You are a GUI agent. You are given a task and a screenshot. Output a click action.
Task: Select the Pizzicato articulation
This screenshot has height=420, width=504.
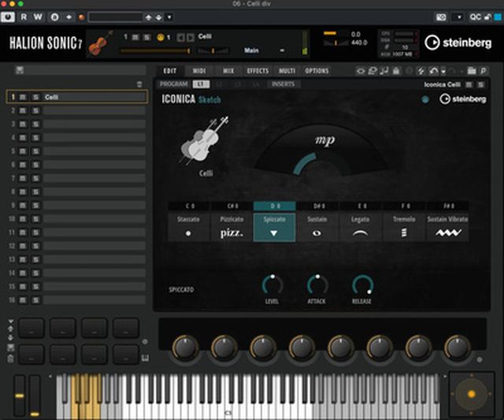(232, 227)
